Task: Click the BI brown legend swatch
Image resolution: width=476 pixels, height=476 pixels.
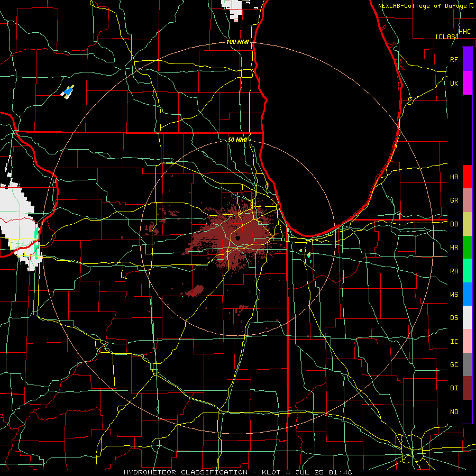Action: pyautogui.click(x=467, y=388)
